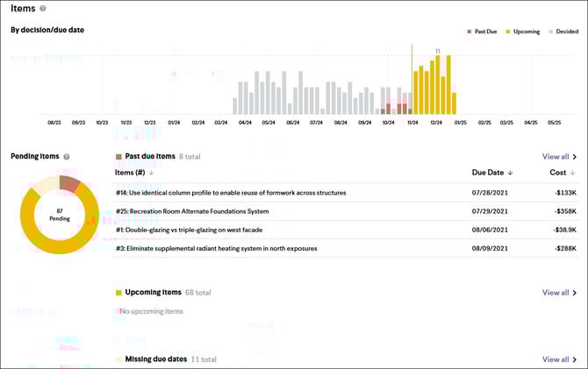Sort the table by Items (#) column
This screenshot has width=588, height=369.
136,173
